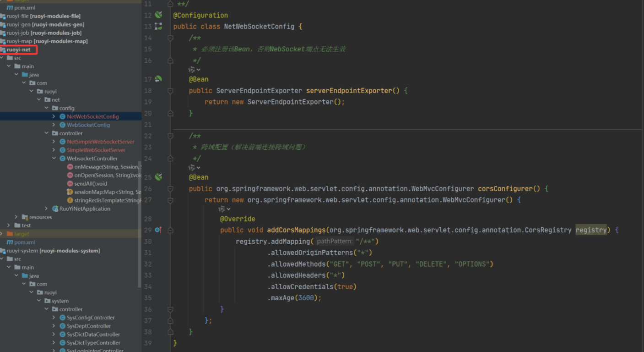Fold the code block at line 13 class declaration
Image resolution: width=644 pixels, height=352 pixels.
click(x=170, y=27)
